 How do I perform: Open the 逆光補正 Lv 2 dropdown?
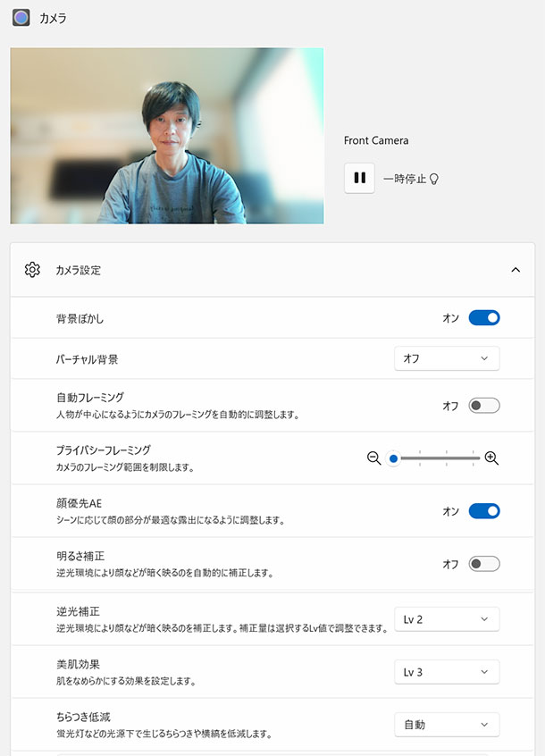tap(447, 619)
